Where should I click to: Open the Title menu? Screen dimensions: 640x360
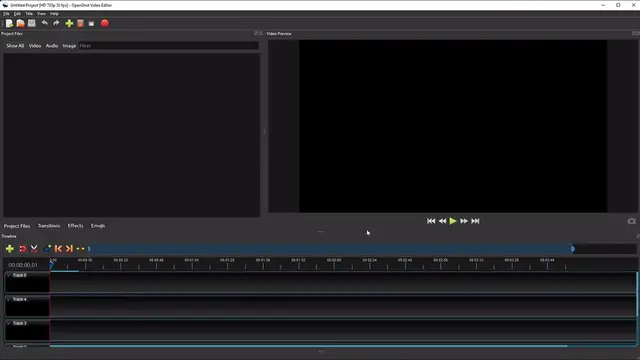(x=29, y=13)
